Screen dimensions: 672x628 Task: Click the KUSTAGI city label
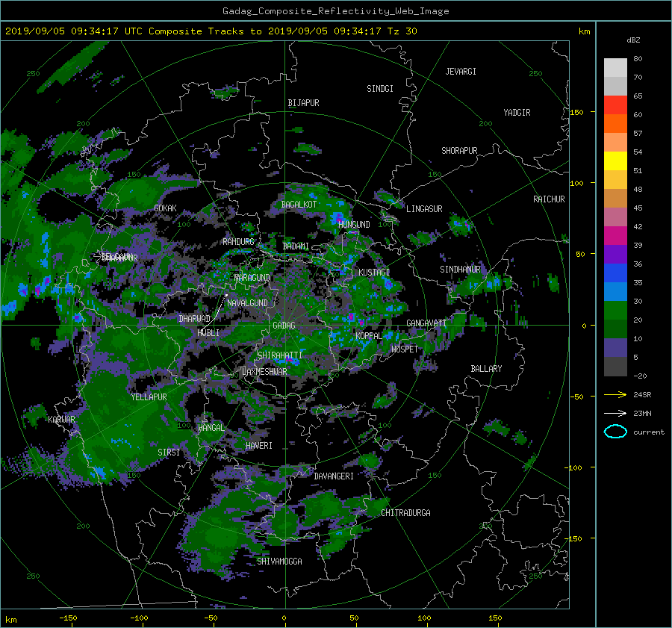(x=374, y=273)
